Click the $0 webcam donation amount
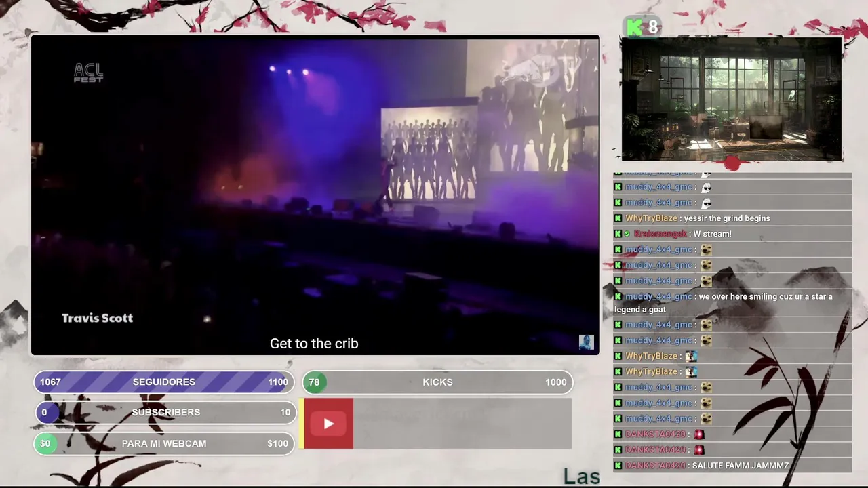The height and width of the screenshot is (488, 868). (x=45, y=443)
